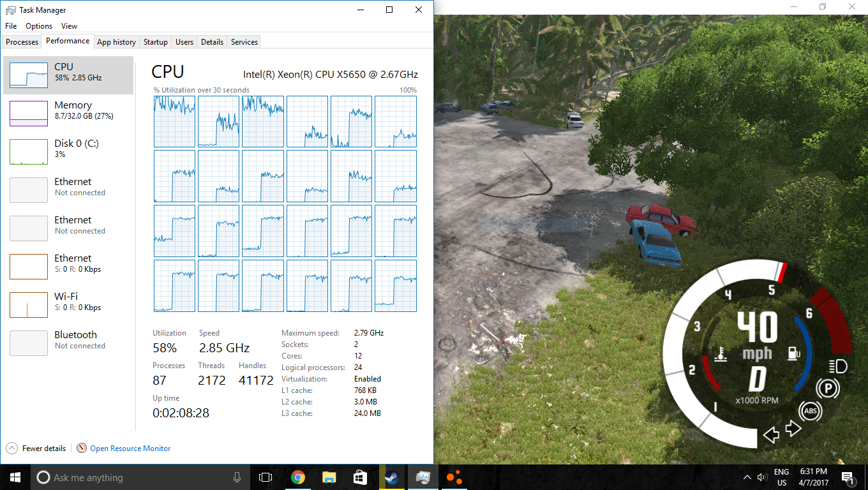The image size is (868, 490).
Task: Click the ENG US language indicator
Action: 782,477
